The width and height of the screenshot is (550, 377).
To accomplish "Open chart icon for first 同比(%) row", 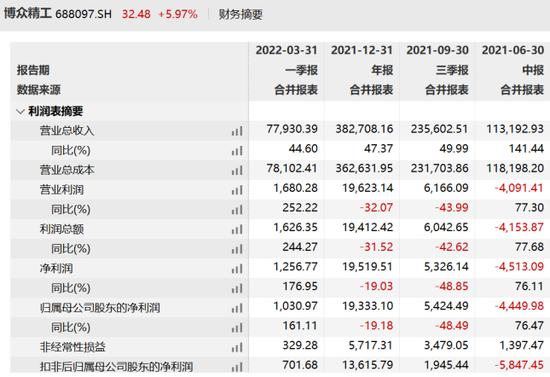I will (237, 151).
